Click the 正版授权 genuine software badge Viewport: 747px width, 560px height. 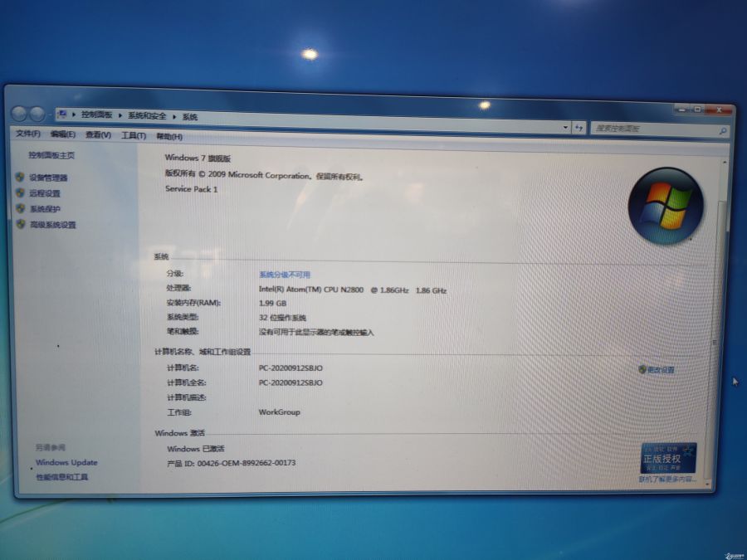click(668, 458)
